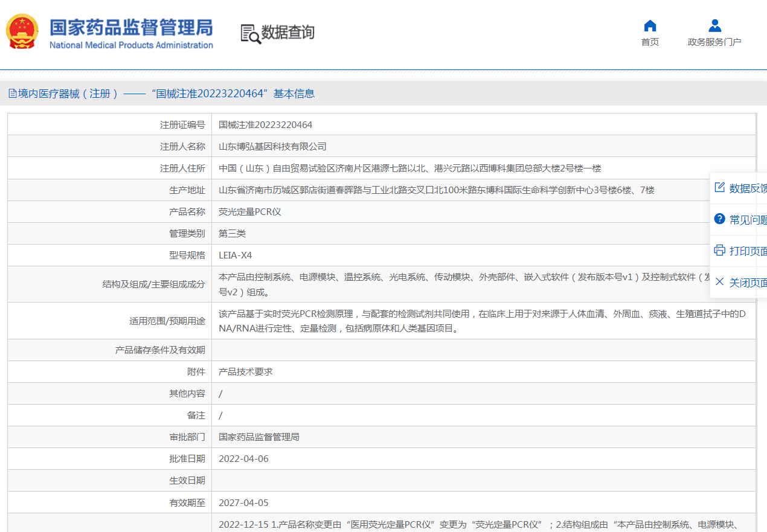Click the home house icon
The width and height of the screenshot is (767, 532).
tap(650, 25)
